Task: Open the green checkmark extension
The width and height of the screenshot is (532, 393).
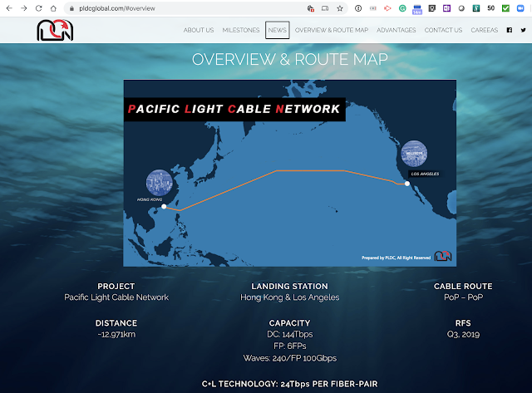Action: point(505,8)
